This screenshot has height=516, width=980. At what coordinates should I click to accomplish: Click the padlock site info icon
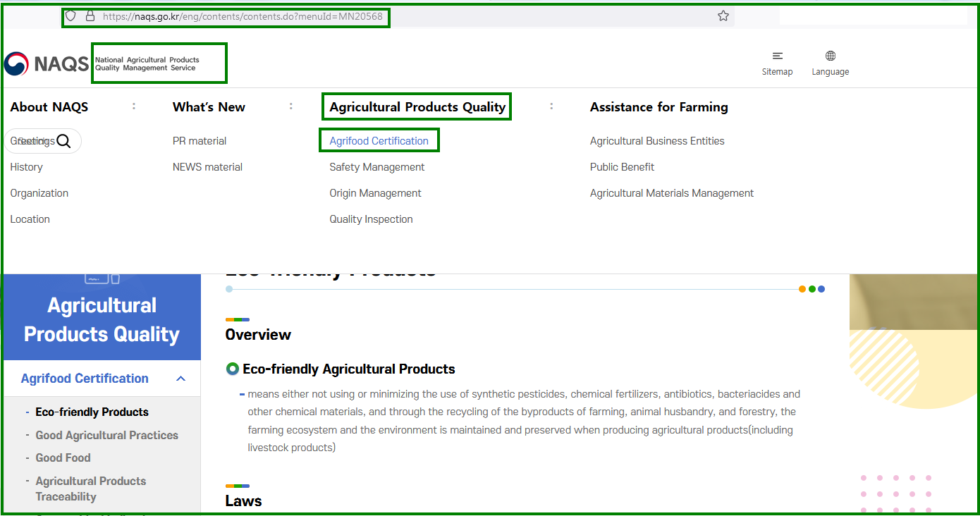tap(90, 16)
